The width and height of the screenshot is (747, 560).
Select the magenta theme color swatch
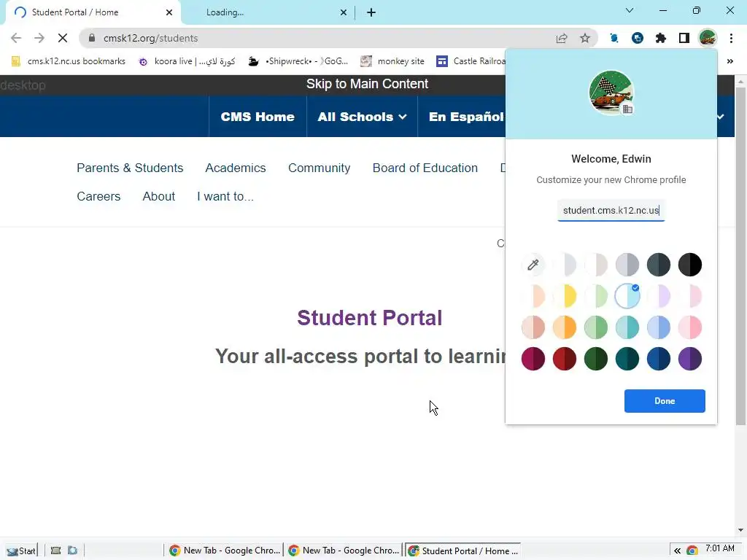pyautogui.click(x=533, y=359)
